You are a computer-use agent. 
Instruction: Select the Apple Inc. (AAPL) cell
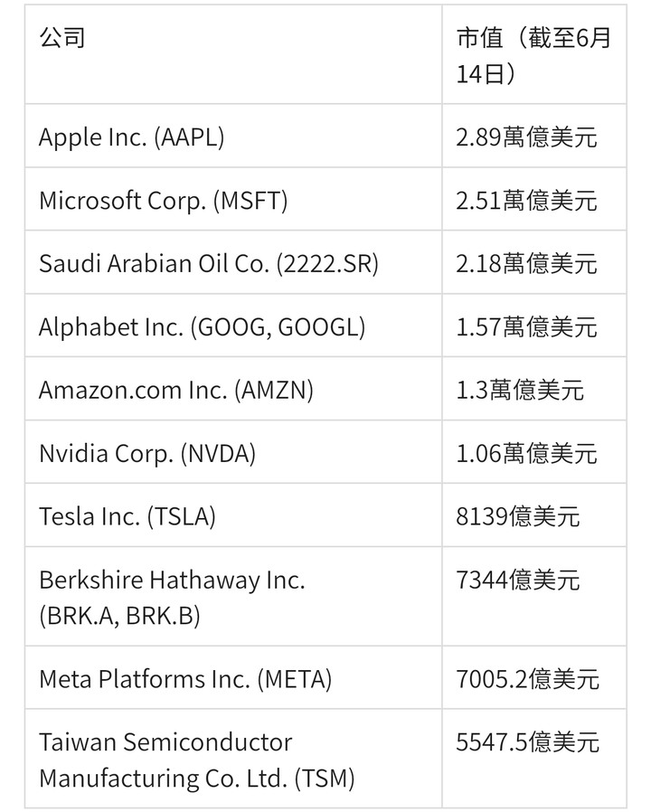pyautogui.click(x=233, y=136)
